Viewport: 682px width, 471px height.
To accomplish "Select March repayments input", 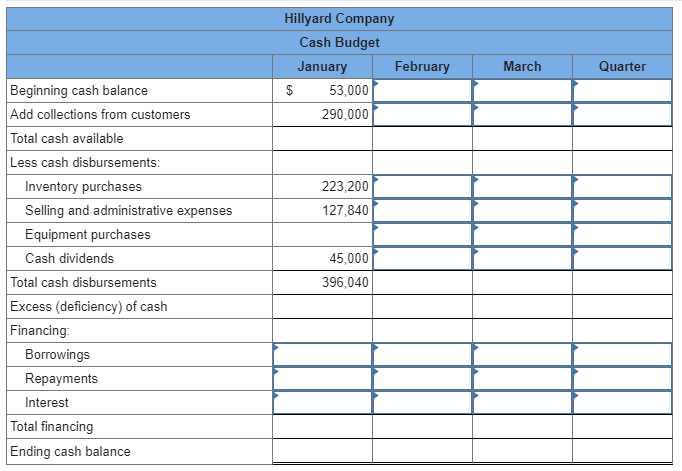I will tap(522, 378).
